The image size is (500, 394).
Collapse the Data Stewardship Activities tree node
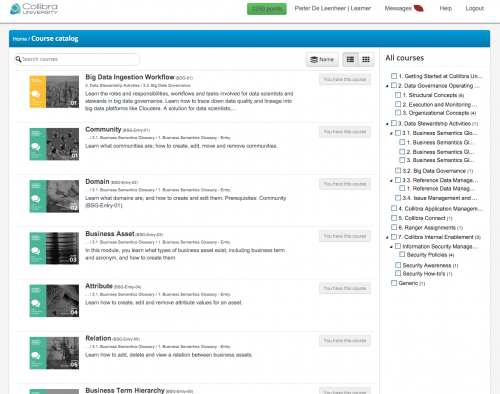pyautogui.click(x=387, y=124)
